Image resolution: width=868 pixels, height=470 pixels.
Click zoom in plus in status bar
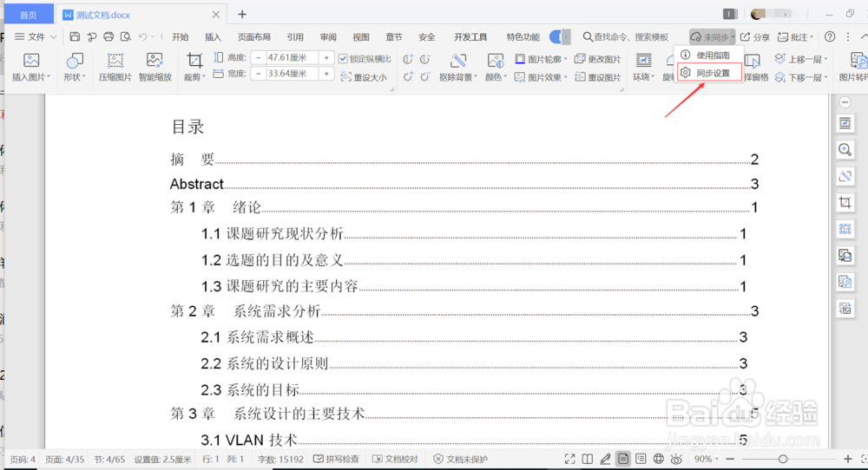click(x=847, y=459)
